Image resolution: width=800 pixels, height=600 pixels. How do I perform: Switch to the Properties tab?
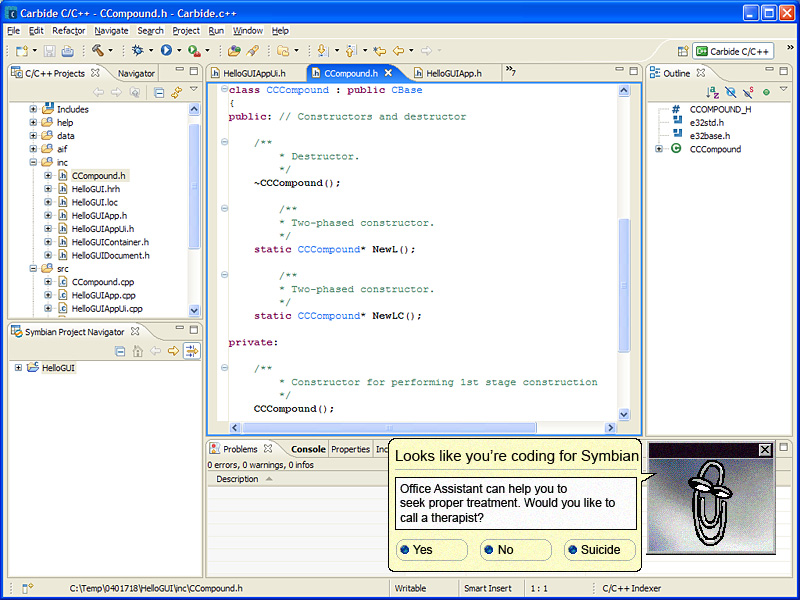[x=351, y=449]
